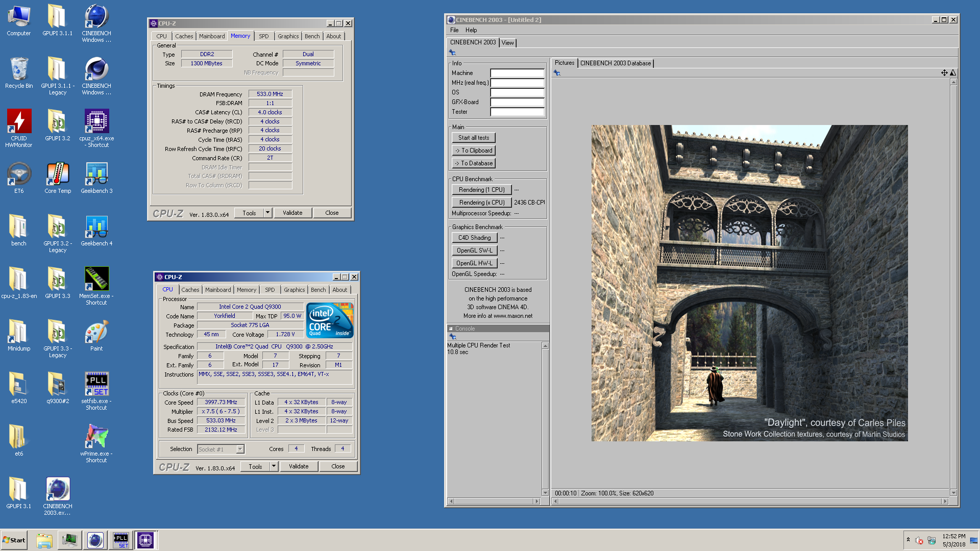The image size is (980, 551).
Task: Switch to the View tab in CINEBENCH
Action: 508,43
